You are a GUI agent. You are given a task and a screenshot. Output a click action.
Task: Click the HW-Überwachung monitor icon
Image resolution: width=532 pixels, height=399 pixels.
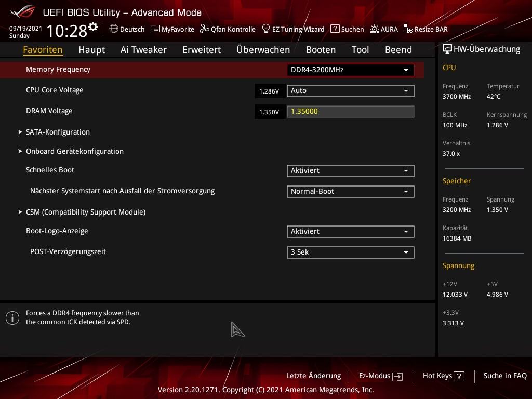point(447,49)
